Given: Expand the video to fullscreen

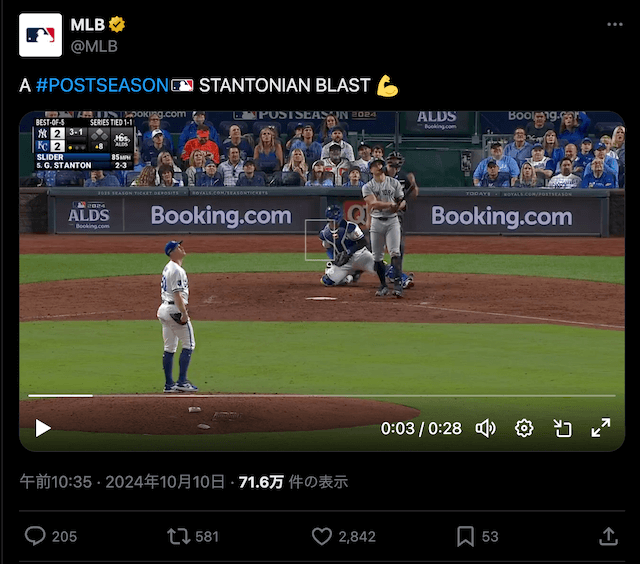Looking at the screenshot, I should click(601, 428).
